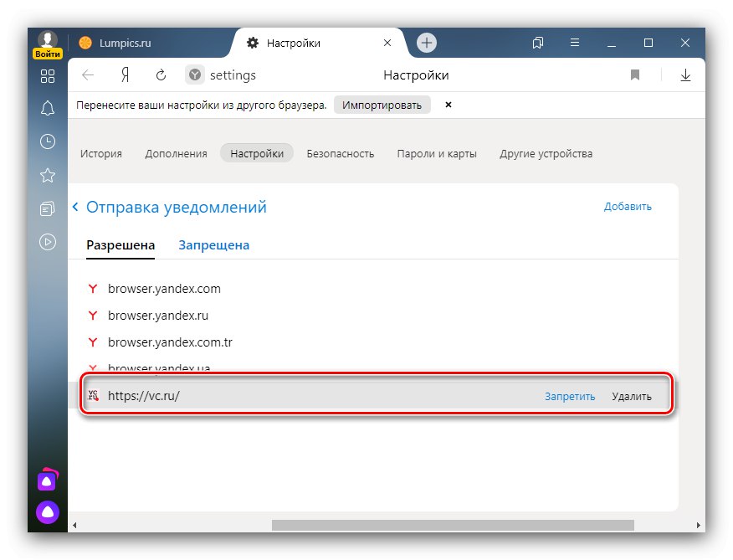Click the Импортировать button

382,105
